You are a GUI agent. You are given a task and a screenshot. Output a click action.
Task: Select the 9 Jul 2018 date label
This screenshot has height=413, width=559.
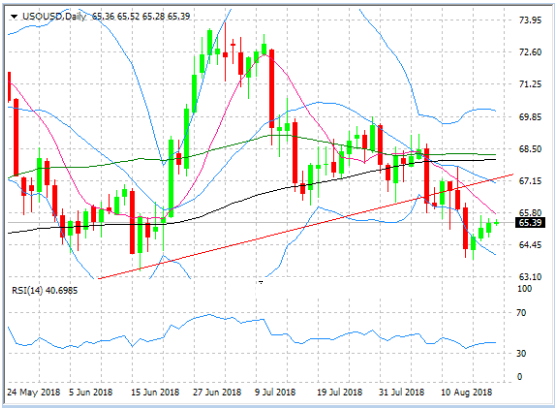tap(275, 392)
